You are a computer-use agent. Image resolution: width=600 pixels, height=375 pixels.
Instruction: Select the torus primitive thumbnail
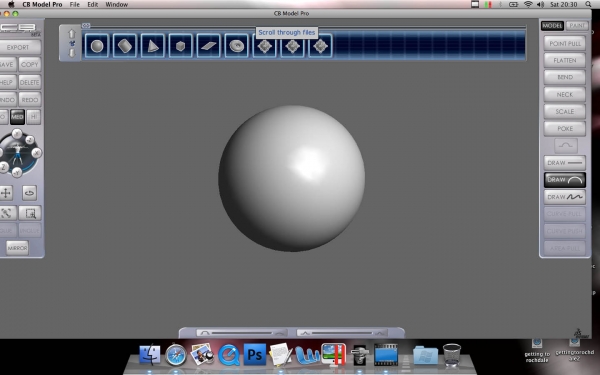[x=236, y=46]
